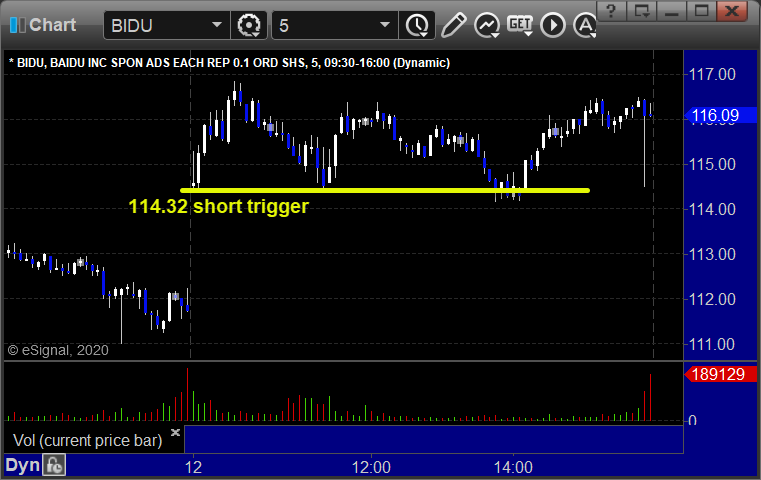Click the 111.00 price axis label

[x=712, y=344]
